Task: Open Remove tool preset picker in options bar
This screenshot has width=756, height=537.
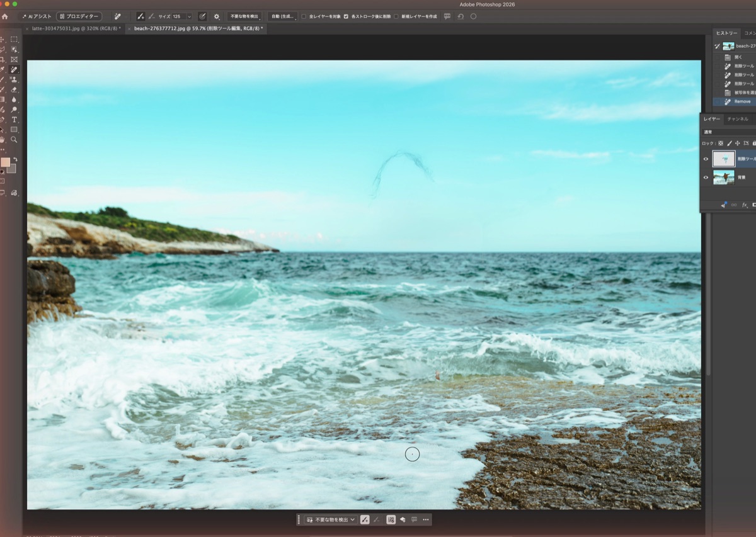Action: [119, 16]
